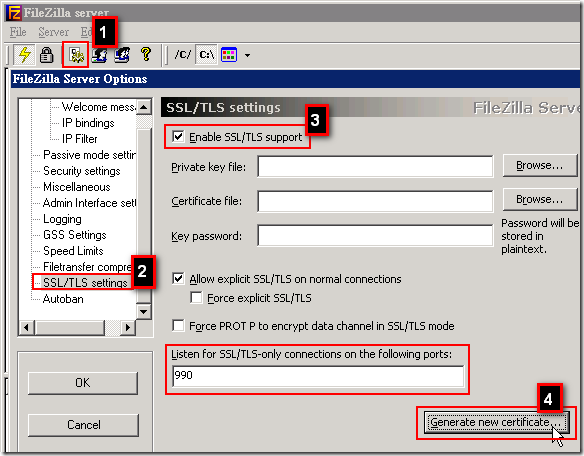This screenshot has height=456, width=584.
Task: Check Force explicit SSL/TLS option
Action: point(196,298)
